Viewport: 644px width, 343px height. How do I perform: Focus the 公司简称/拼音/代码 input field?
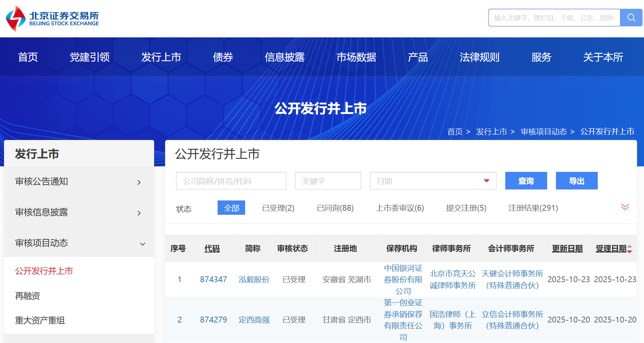click(x=231, y=181)
